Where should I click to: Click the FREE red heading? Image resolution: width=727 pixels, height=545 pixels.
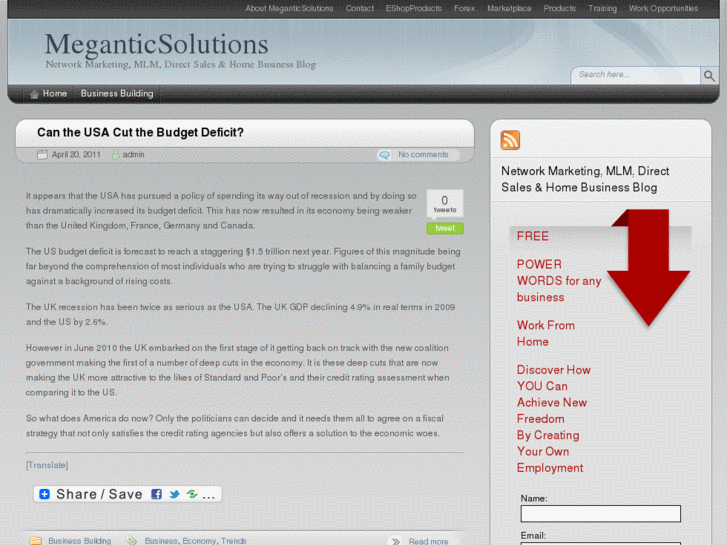pyautogui.click(x=533, y=236)
